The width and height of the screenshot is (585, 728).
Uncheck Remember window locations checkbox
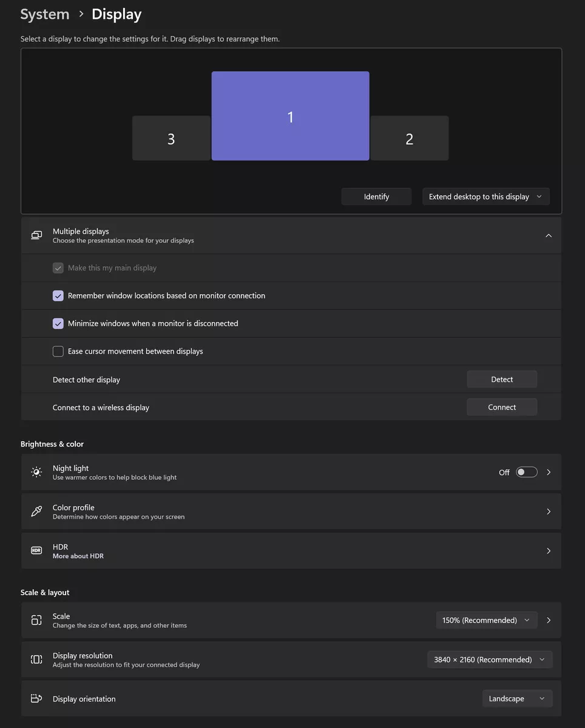point(58,296)
